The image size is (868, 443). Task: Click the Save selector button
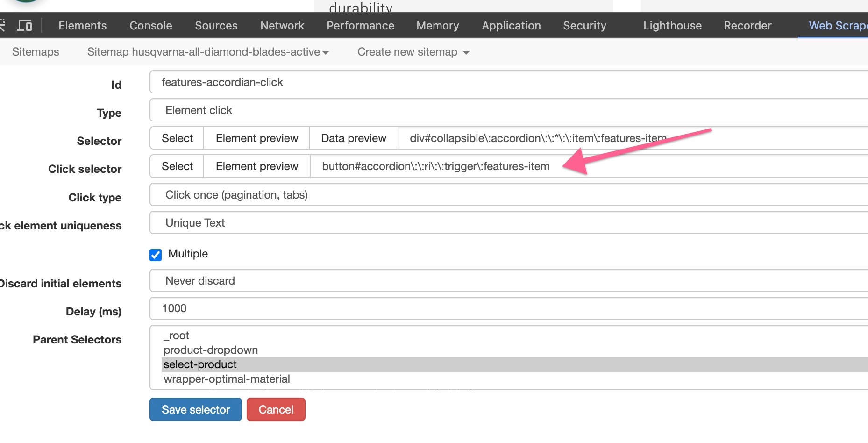pos(195,410)
